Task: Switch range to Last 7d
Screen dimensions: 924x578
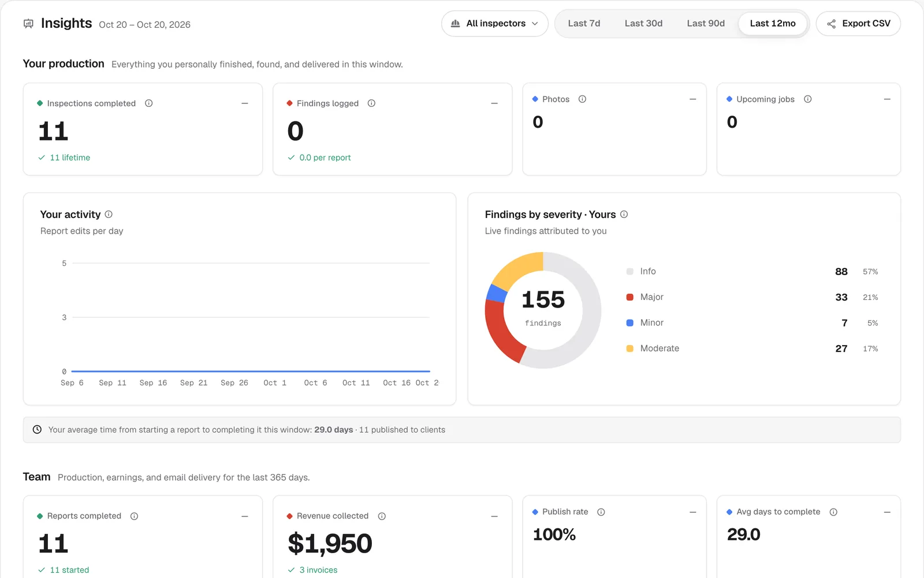Action: click(x=584, y=24)
